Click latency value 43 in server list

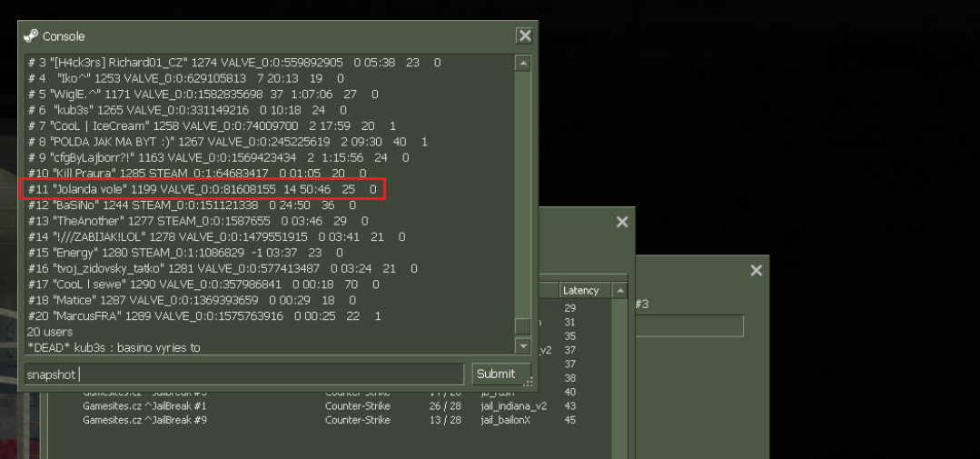coord(569,406)
